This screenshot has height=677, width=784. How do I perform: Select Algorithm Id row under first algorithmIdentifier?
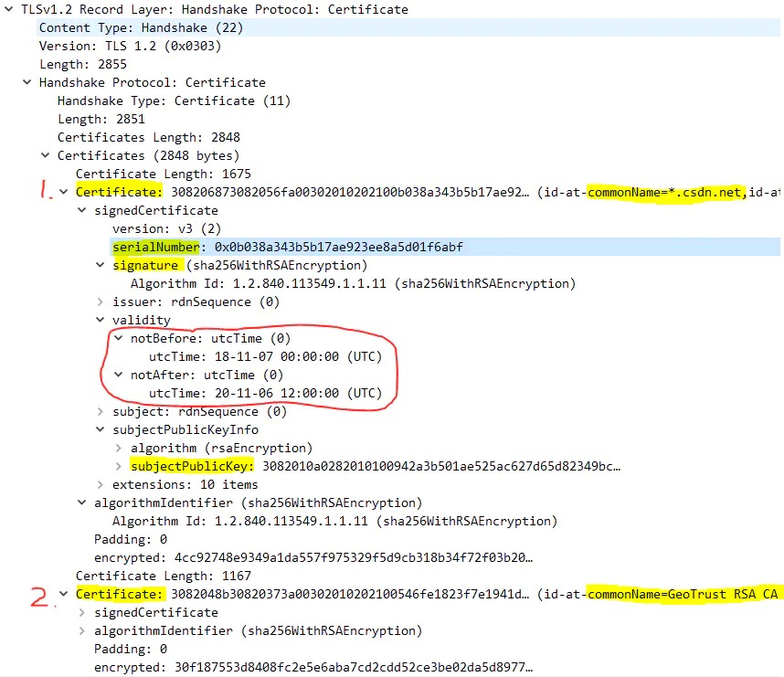tap(334, 521)
